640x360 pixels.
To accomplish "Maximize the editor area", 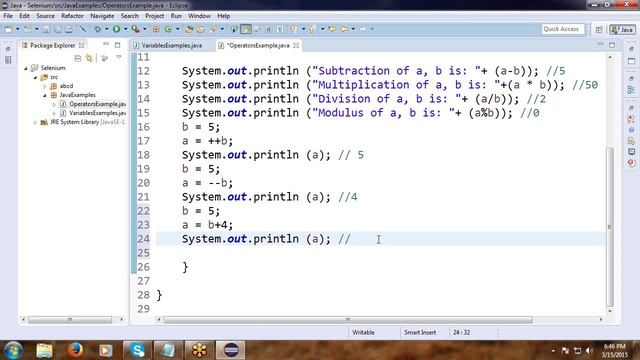I will coord(612,45).
